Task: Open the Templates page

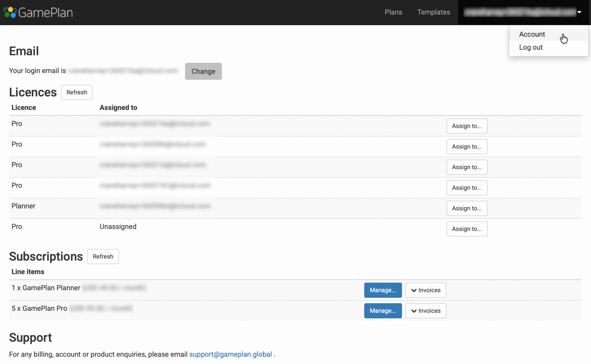Action: coord(434,12)
